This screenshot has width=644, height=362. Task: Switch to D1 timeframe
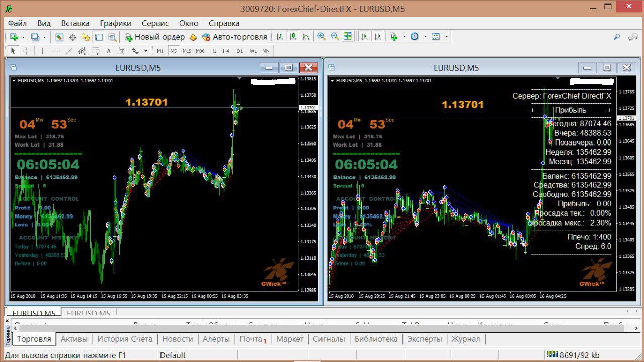tap(239, 51)
